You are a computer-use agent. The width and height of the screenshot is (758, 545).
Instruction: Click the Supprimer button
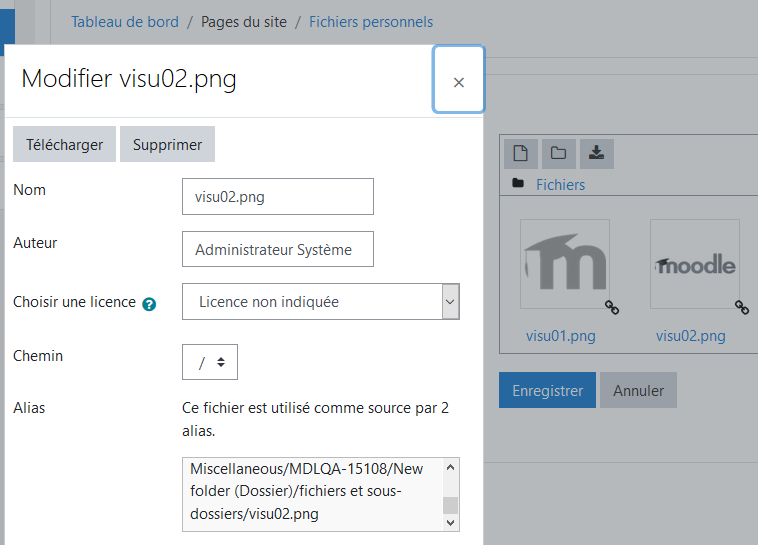[x=167, y=145]
